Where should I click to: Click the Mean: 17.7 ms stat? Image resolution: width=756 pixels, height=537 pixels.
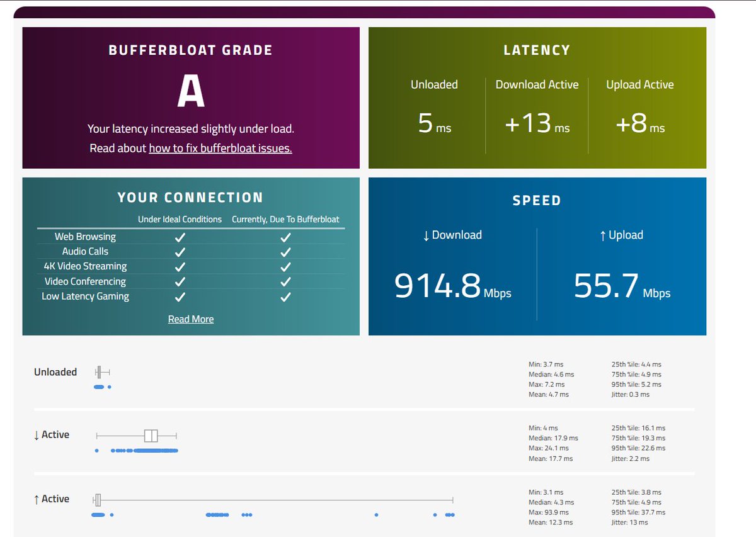[551, 459]
